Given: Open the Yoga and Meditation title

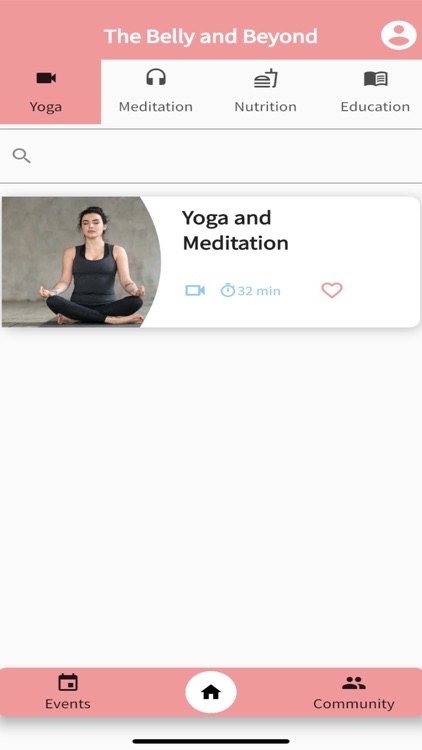Looking at the screenshot, I should click(x=235, y=231).
